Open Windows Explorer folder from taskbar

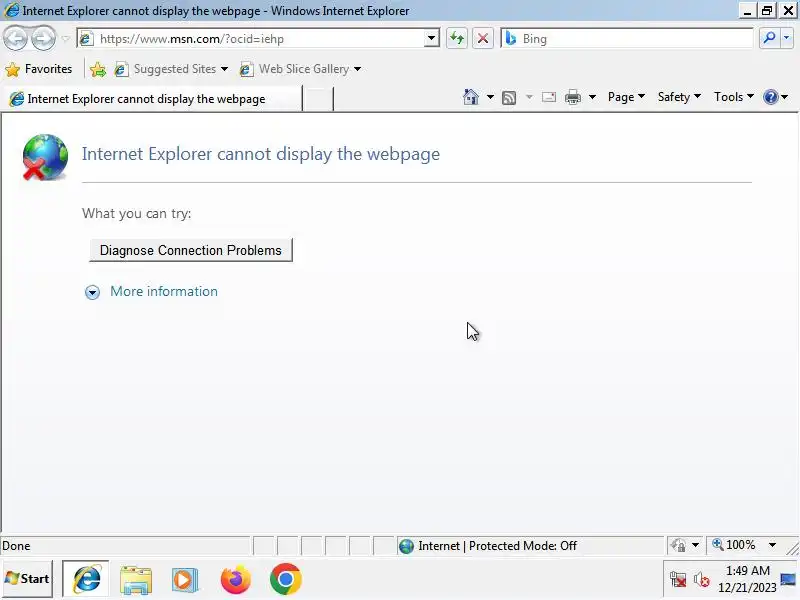pyautogui.click(x=136, y=580)
